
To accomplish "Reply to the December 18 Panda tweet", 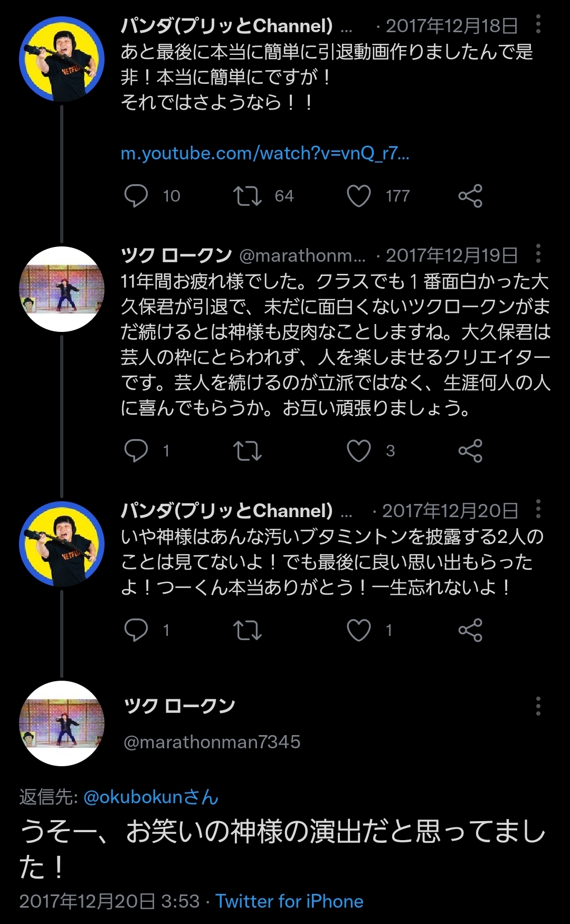I will 136,196.
